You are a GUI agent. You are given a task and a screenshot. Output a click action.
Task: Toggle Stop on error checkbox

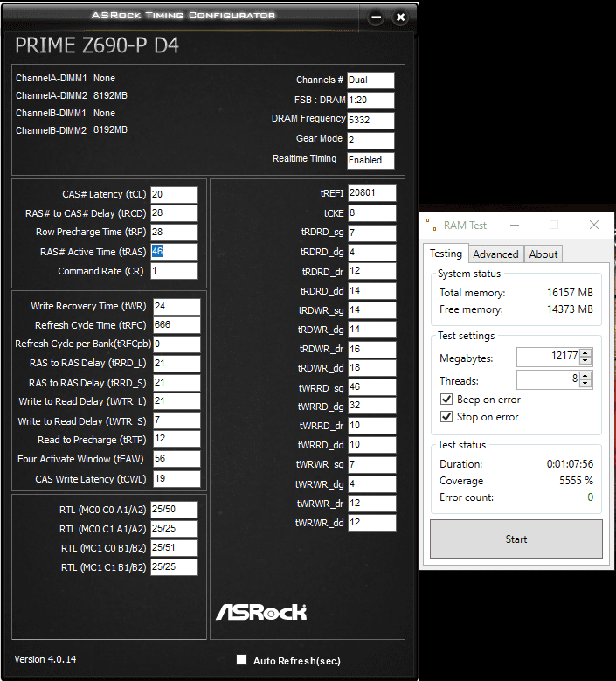(x=446, y=416)
